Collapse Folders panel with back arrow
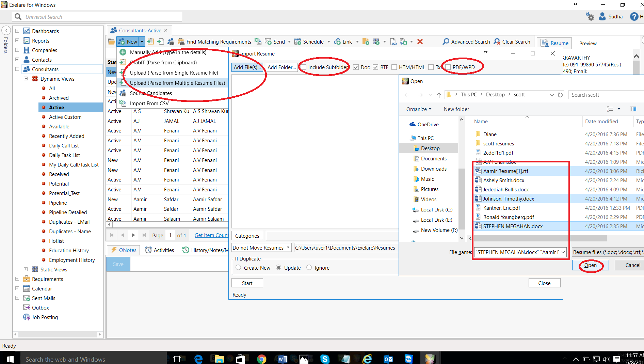The height and width of the screenshot is (364, 644). coord(6,30)
